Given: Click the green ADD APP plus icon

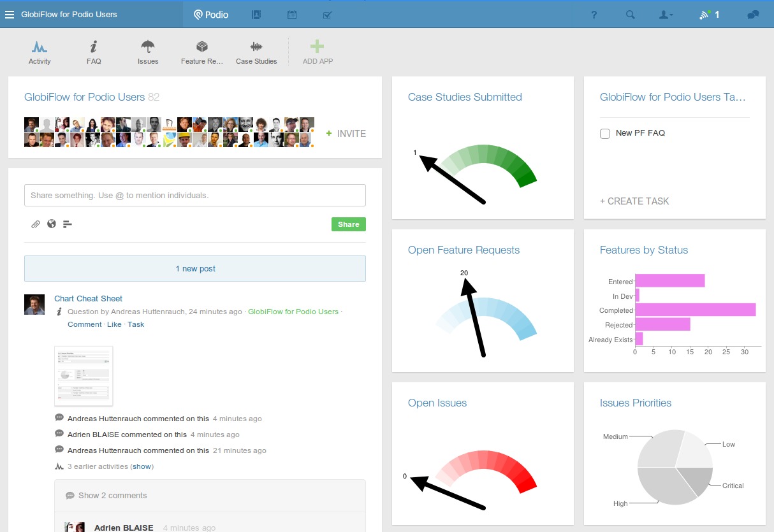Looking at the screenshot, I should tap(316, 45).
